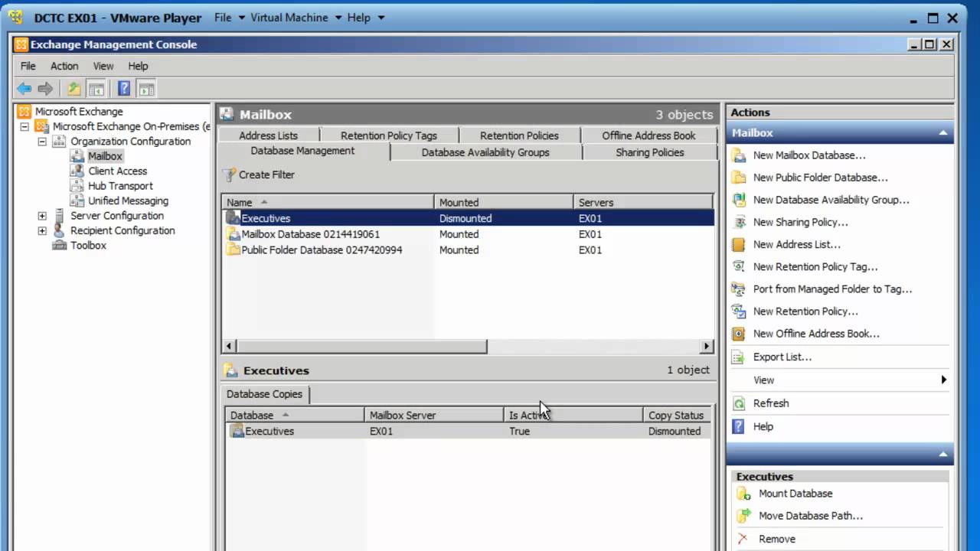Screen dimensions: 980x551
Task: Sort databases by the Name column header
Action: 328,203
